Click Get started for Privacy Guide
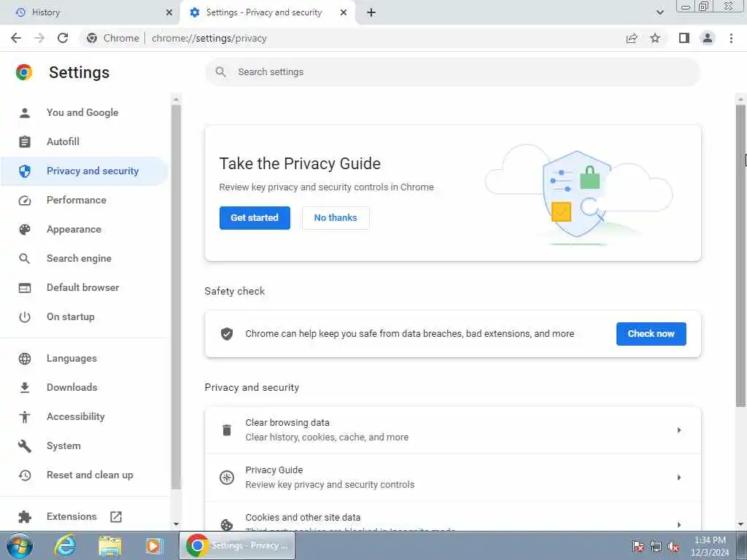This screenshot has width=747, height=560. [255, 217]
